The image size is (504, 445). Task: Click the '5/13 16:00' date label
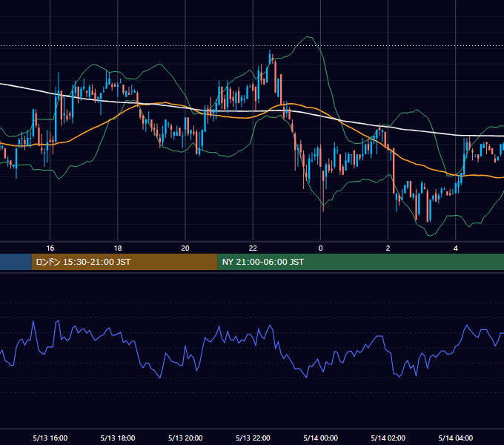point(50,438)
